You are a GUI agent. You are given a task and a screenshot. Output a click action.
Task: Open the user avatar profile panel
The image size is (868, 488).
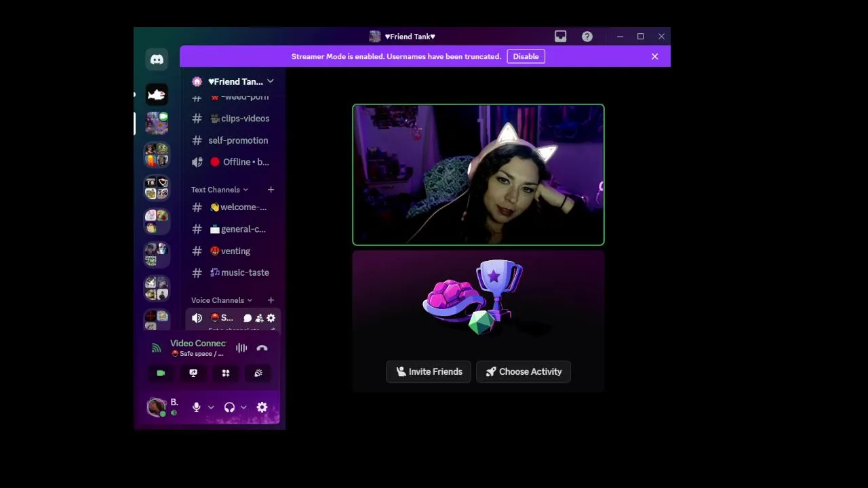coord(157,407)
